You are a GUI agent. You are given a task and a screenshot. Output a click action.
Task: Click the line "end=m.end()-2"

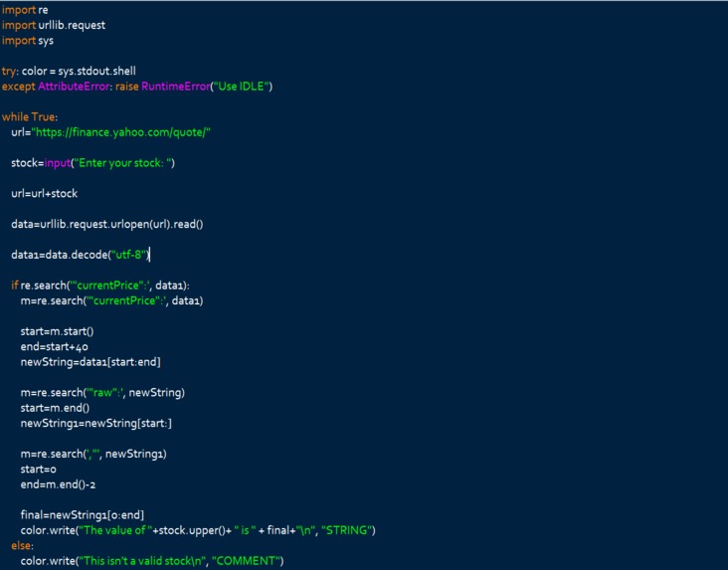tap(58, 485)
